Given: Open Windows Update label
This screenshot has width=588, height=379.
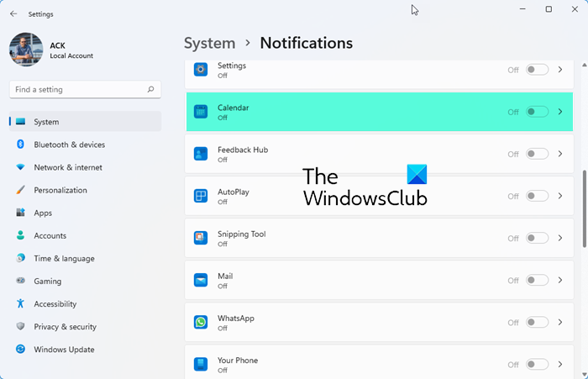Looking at the screenshot, I should (x=64, y=350).
